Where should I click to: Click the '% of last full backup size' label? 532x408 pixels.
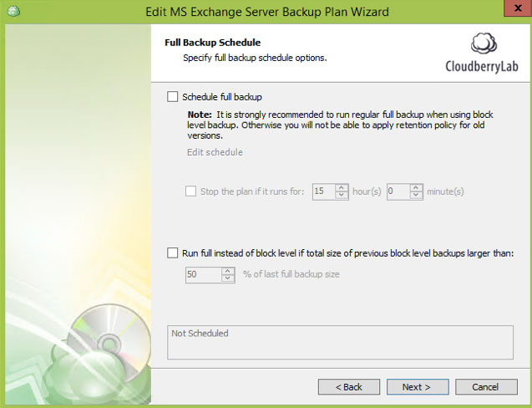click(291, 274)
